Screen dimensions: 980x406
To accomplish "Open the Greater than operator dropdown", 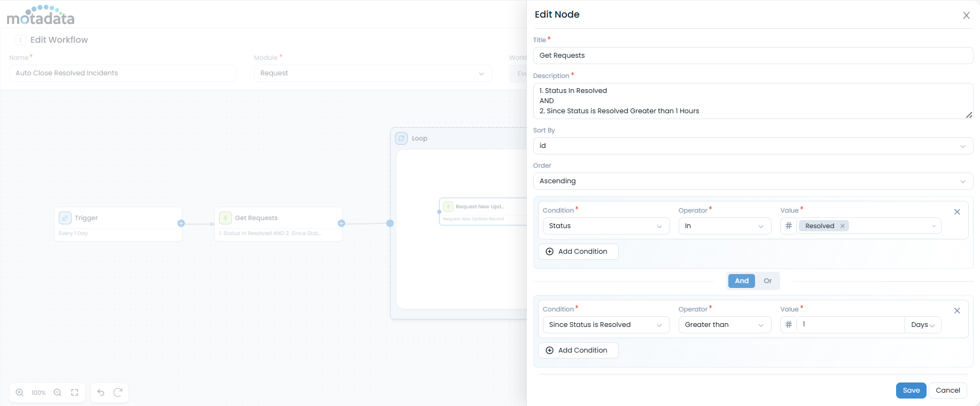I will (x=724, y=325).
